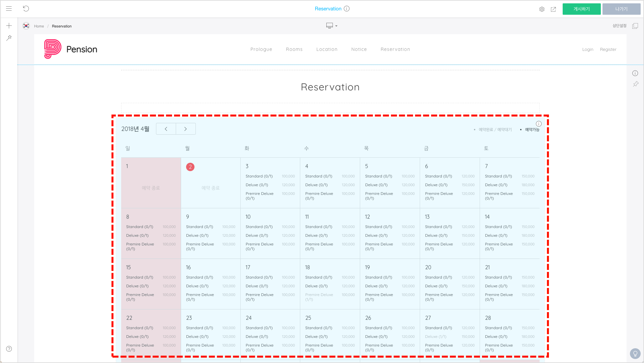Open the Korean flag language selector

(x=26, y=26)
